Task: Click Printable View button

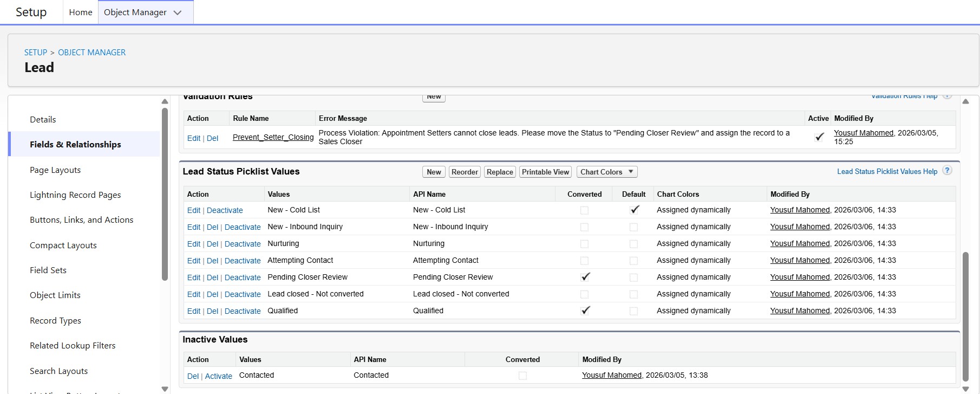Action: pyautogui.click(x=545, y=172)
